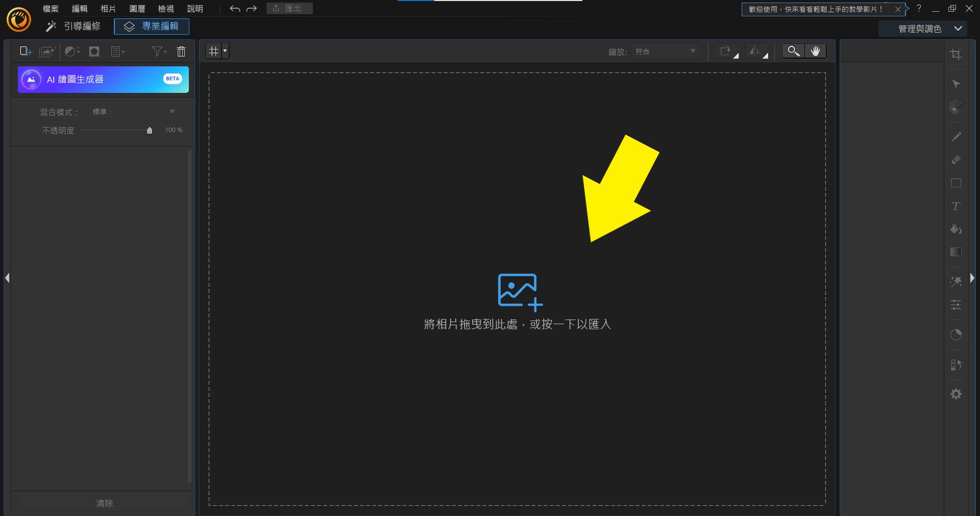This screenshot has height=516, width=980.
Task: Collapse the left panel with arrow
Action: click(7, 278)
